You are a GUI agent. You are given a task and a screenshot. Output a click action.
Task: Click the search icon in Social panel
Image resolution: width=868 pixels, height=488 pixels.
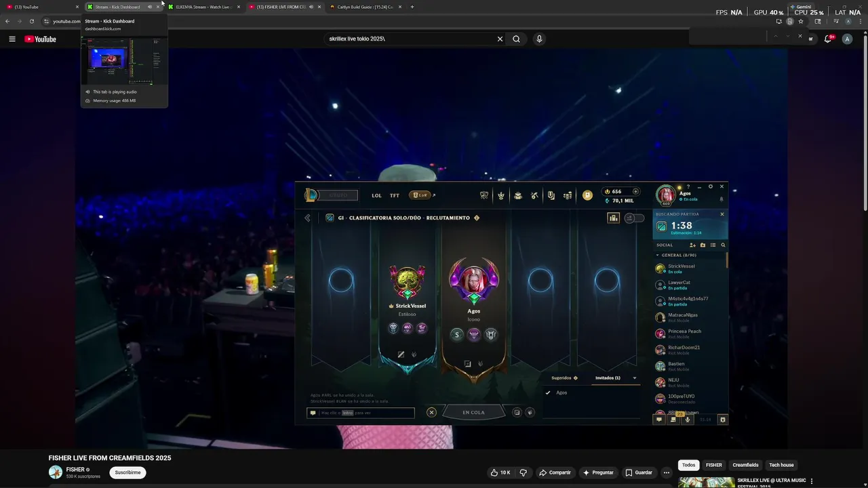tap(723, 245)
